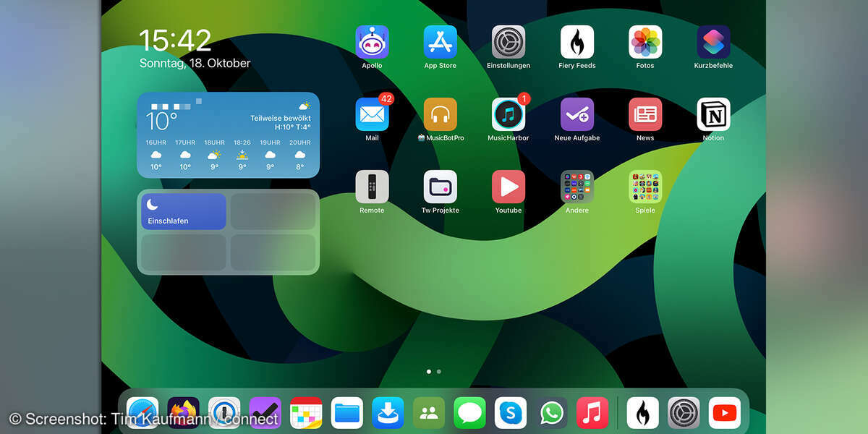Tap the 17UHR hourly forecast
The height and width of the screenshot is (434, 868).
(185, 155)
